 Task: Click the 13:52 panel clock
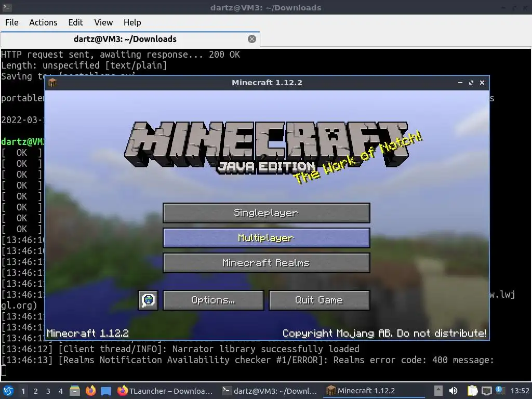coord(520,391)
